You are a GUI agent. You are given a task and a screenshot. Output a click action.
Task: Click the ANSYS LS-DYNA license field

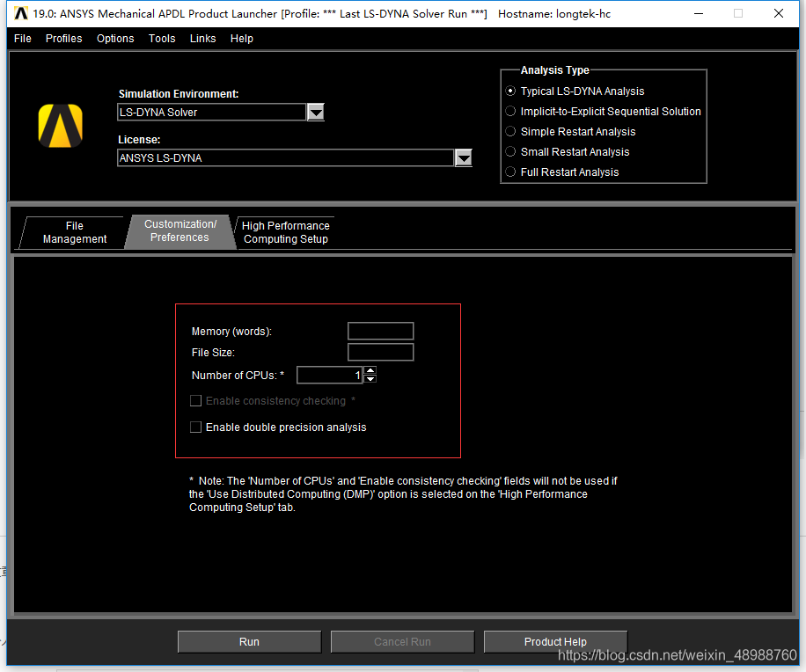286,157
